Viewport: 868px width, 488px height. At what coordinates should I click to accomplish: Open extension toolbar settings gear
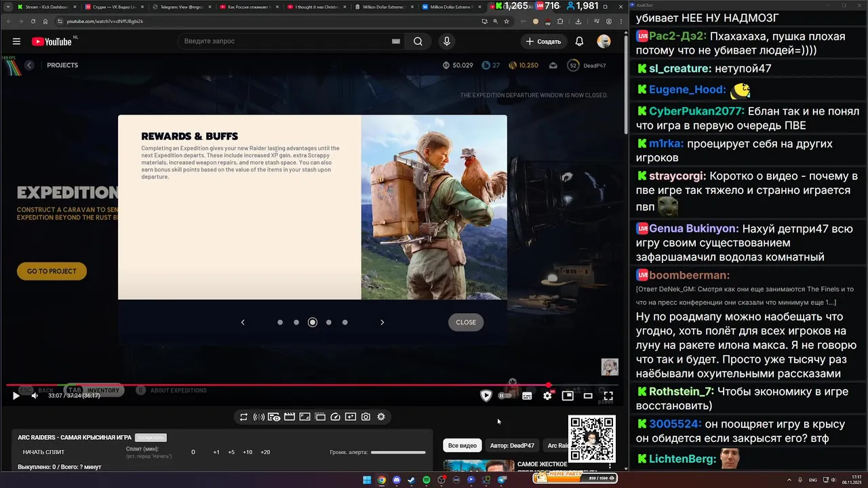(381, 417)
